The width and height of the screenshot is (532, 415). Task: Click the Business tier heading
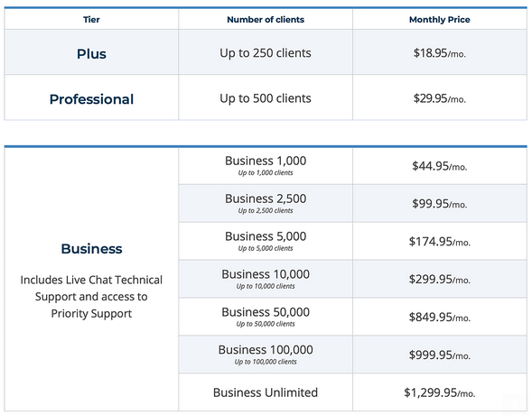tap(91, 249)
